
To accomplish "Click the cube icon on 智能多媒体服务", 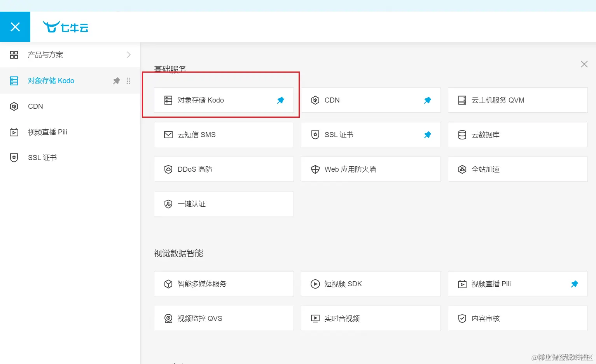I will (x=168, y=284).
